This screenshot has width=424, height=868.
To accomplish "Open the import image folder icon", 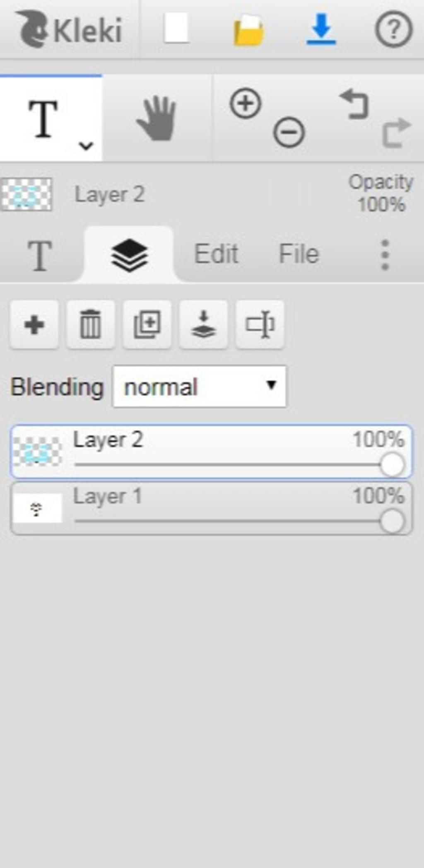I will [248, 30].
